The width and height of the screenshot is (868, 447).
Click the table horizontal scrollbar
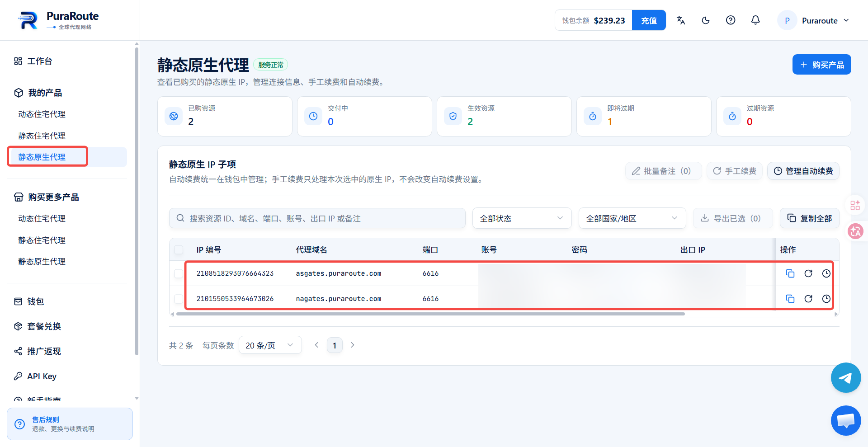pyautogui.click(x=430, y=314)
